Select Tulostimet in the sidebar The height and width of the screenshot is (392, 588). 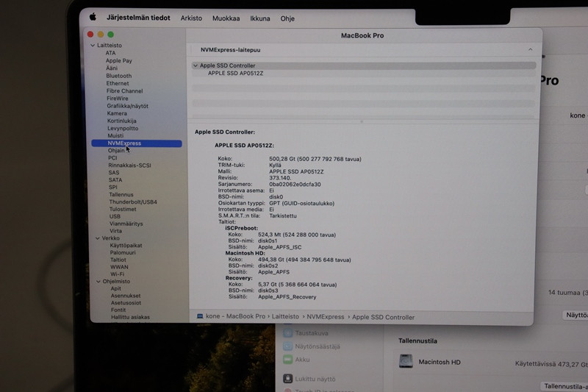click(123, 209)
